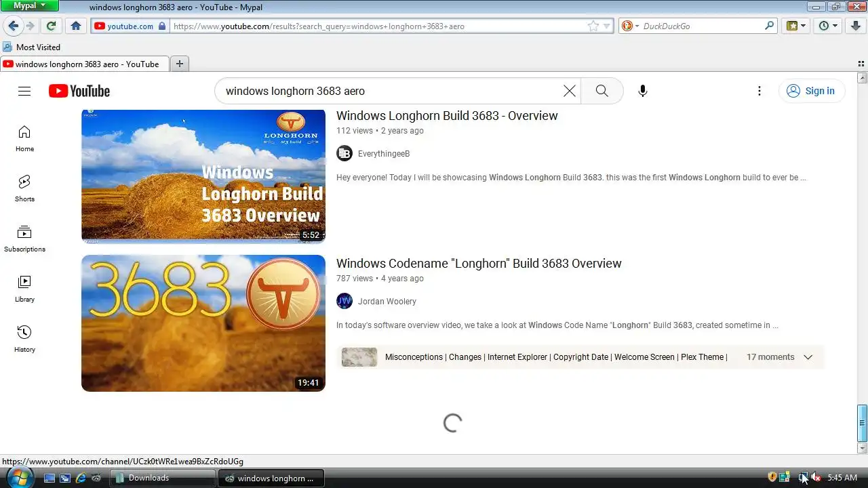Viewport: 868px width, 488px height.
Task: Open the Windows Sidebar tray icon
Action: [x=785, y=477]
